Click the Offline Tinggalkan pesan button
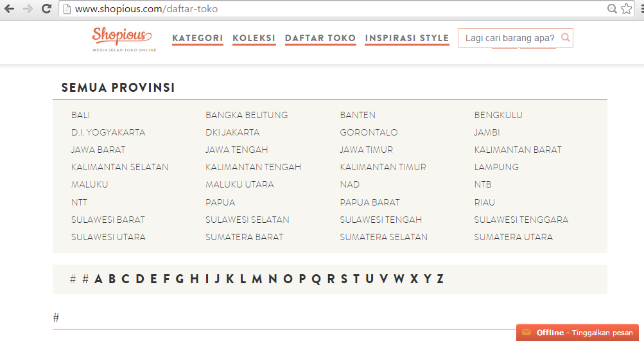 [x=578, y=333]
